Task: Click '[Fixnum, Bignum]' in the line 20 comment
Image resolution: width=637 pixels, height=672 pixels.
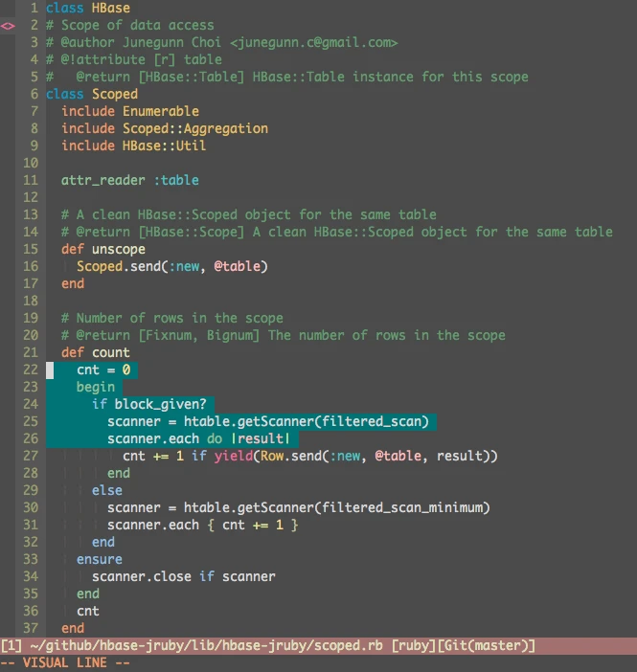Action: pos(199,335)
